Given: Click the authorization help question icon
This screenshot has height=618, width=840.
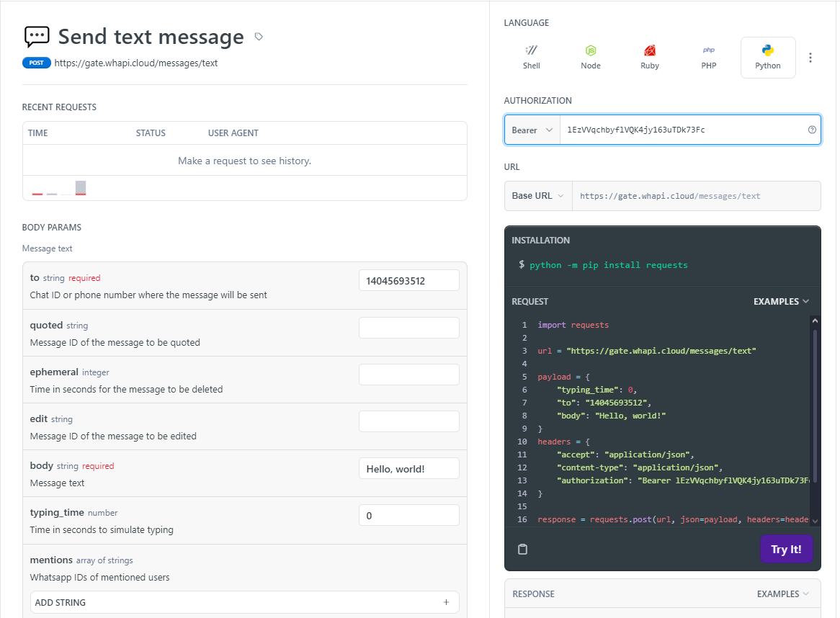Looking at the screenshot, I should tap(812, 130).
